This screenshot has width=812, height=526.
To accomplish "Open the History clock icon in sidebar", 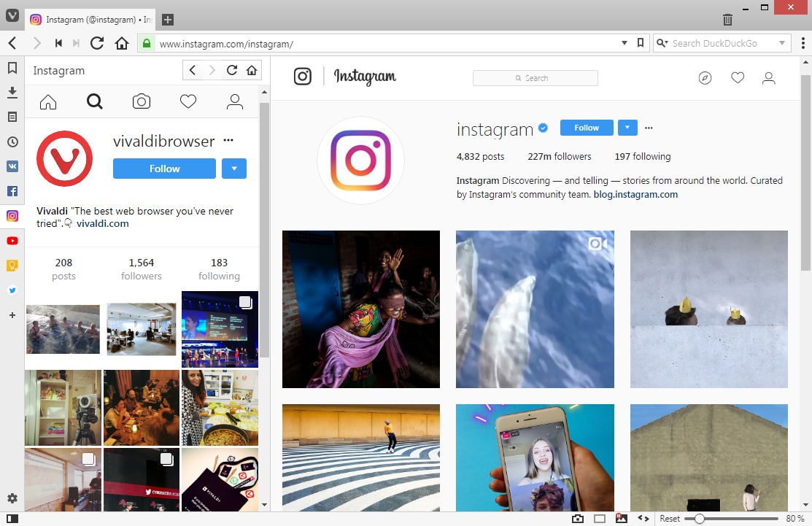I will [12, 142].
